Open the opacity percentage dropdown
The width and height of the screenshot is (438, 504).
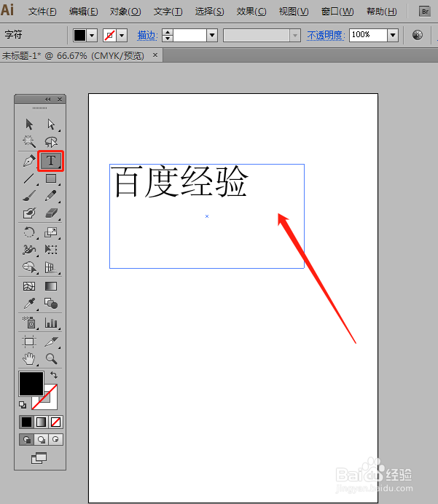(x=393, y=36)
